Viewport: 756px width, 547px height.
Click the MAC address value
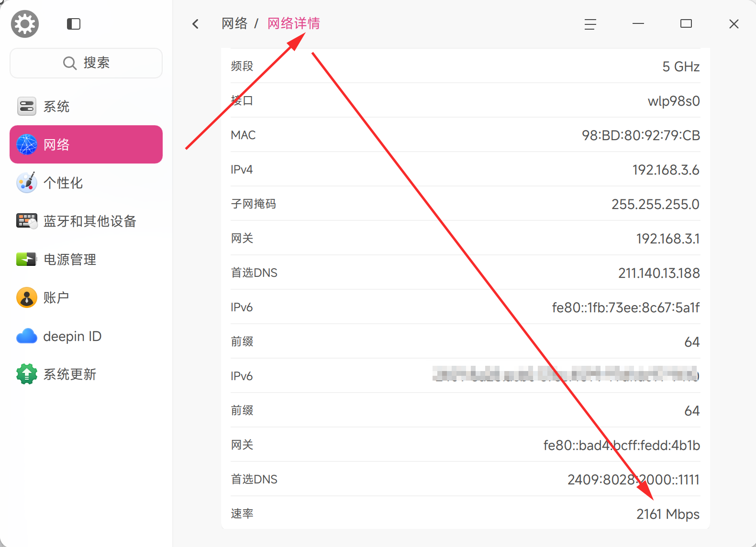click(641, 135)
